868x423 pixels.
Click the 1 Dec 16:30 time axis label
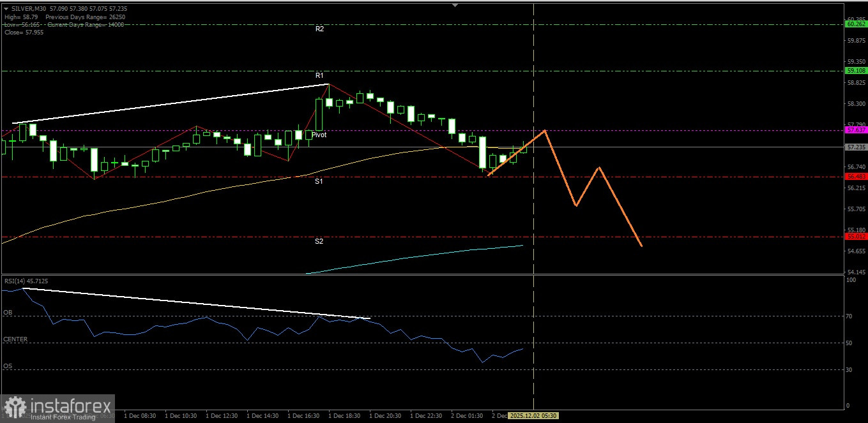pos(304,416)
